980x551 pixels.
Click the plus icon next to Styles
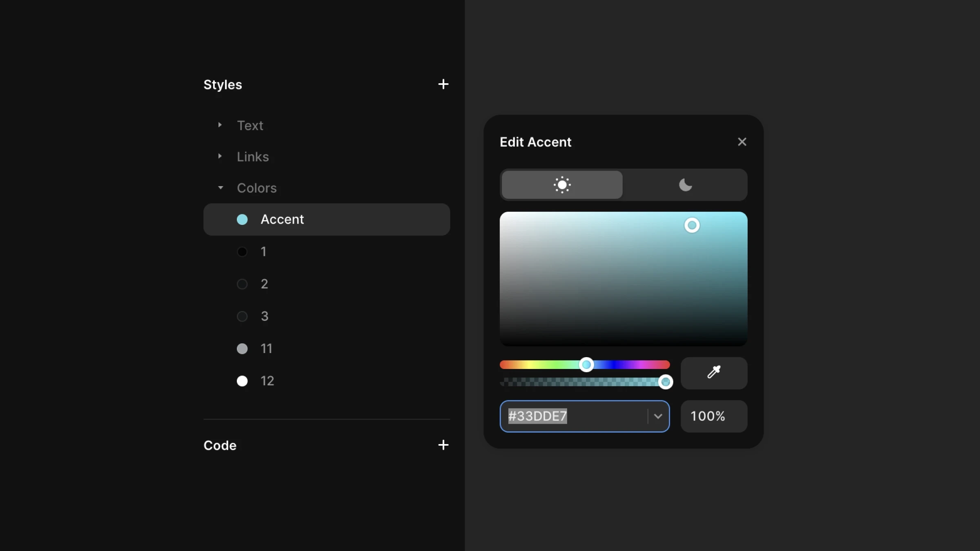443,84
